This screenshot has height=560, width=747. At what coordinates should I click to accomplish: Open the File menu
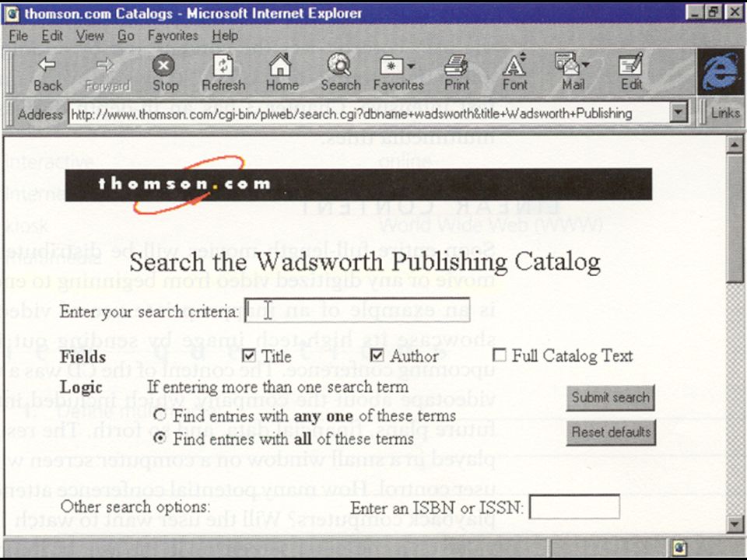tap(18, 36)
